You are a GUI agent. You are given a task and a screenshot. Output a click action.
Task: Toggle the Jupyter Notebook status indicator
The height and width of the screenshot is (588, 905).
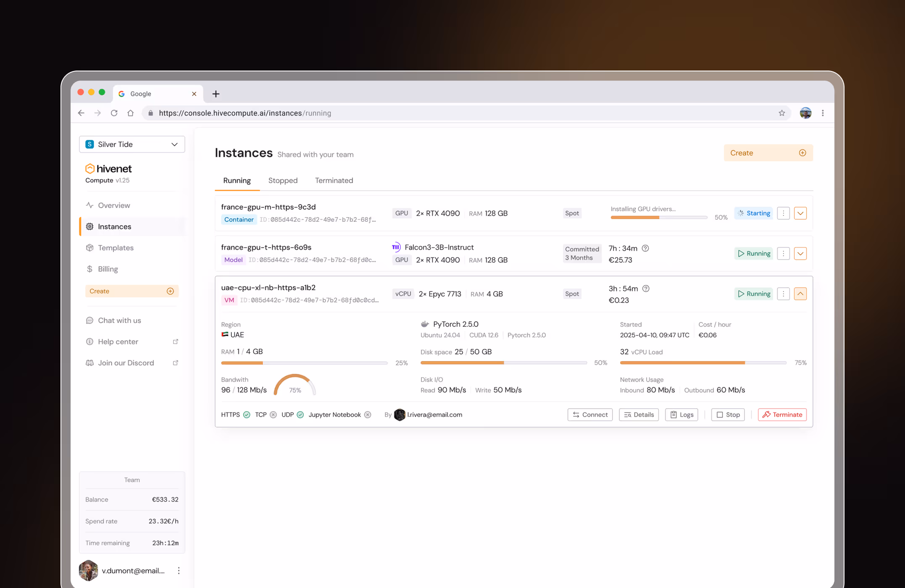[x=368, y=415]
